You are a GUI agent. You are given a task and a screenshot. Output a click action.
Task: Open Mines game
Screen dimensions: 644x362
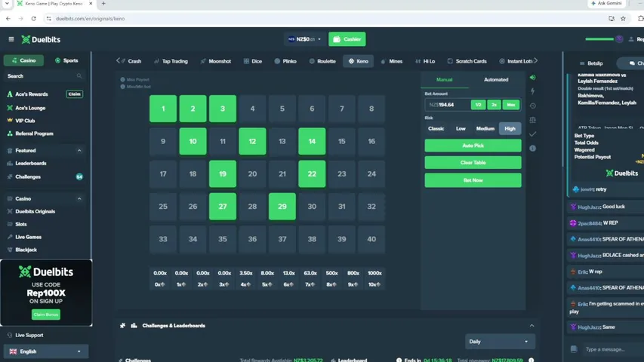(391, 61)
